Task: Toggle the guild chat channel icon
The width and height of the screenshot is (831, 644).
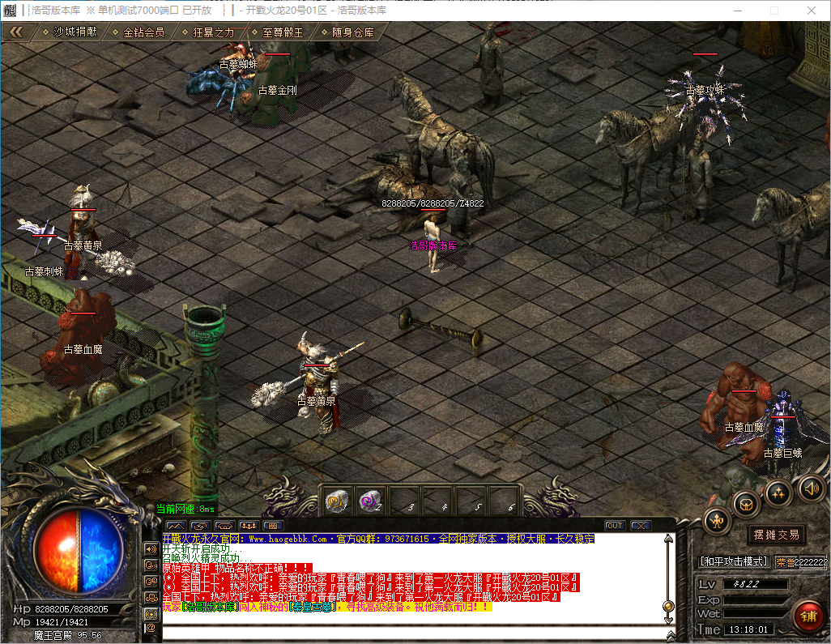Action: click(151, 581)
